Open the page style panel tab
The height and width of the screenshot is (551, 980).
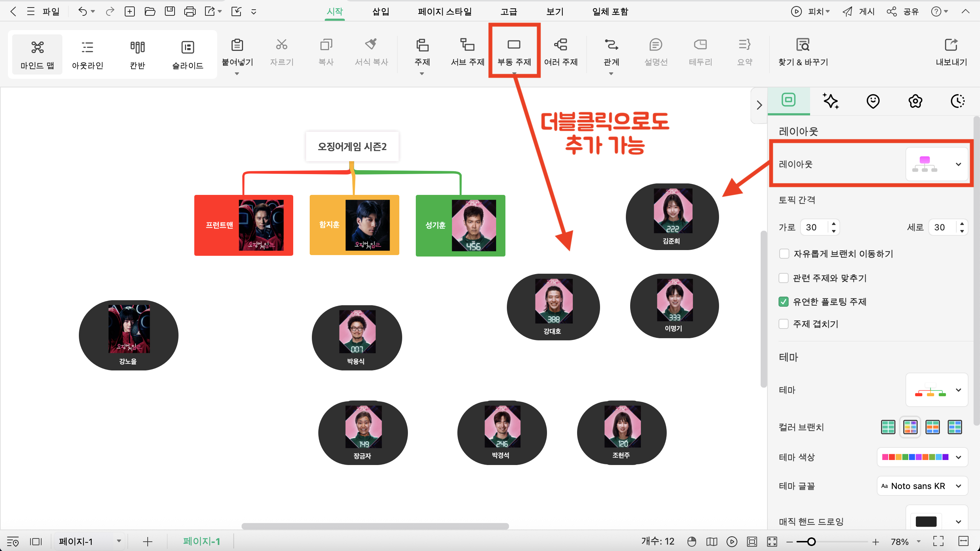click(x=788, y=100)
